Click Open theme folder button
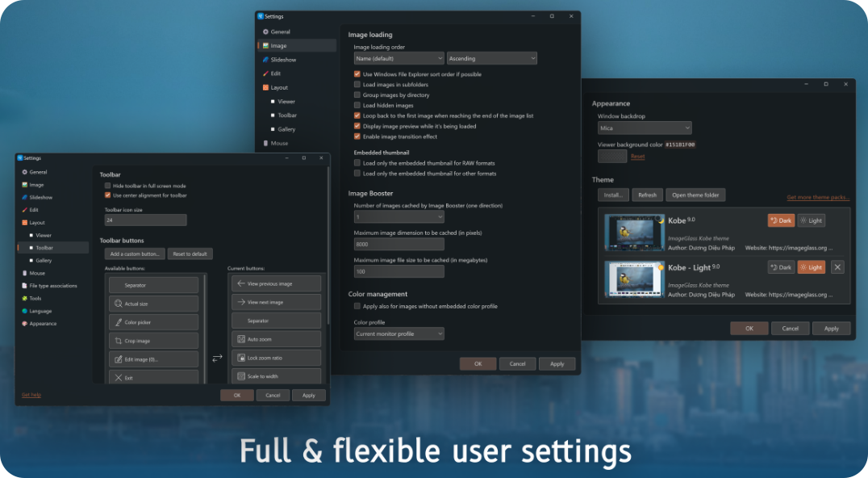The width and height of the screenshot is (868, 478). [695, 195]
